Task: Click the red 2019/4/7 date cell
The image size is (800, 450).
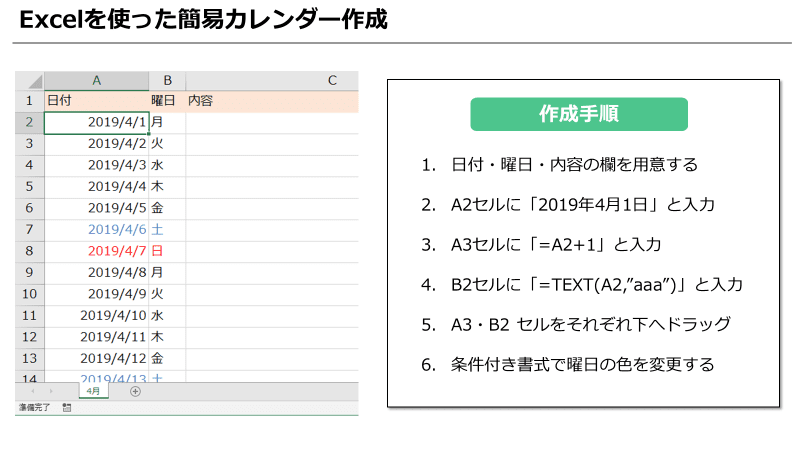Action: pyautogui.click(x=96, y=251)
